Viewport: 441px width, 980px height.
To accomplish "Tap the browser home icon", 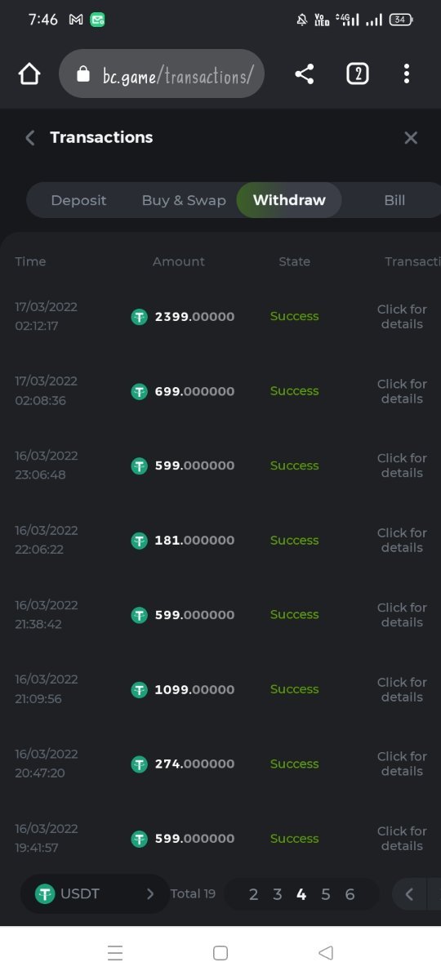I will point(29,74).
